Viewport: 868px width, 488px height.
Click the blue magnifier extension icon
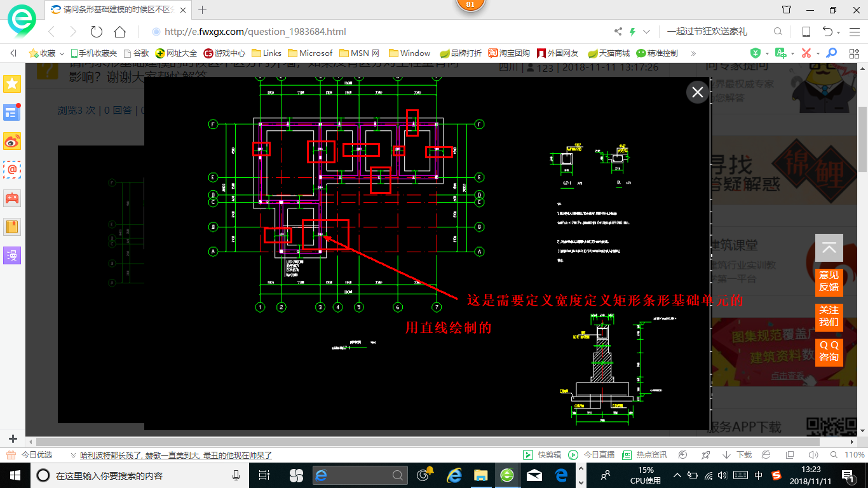(x=831, y=53)
